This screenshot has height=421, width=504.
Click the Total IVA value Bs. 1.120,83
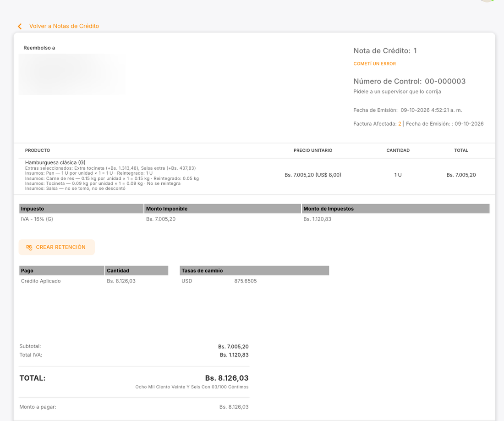coord(234,355)
